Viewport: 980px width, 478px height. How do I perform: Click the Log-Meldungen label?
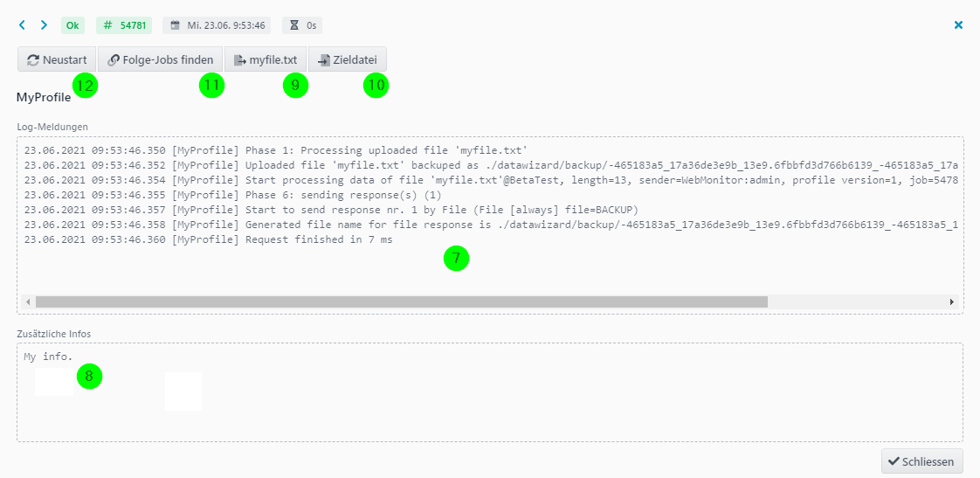click(x=52, y=127)
